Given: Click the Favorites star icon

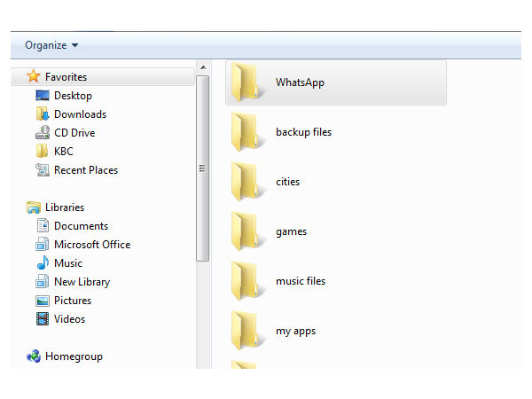Looking at the screenshot, I should coord(34,77).
